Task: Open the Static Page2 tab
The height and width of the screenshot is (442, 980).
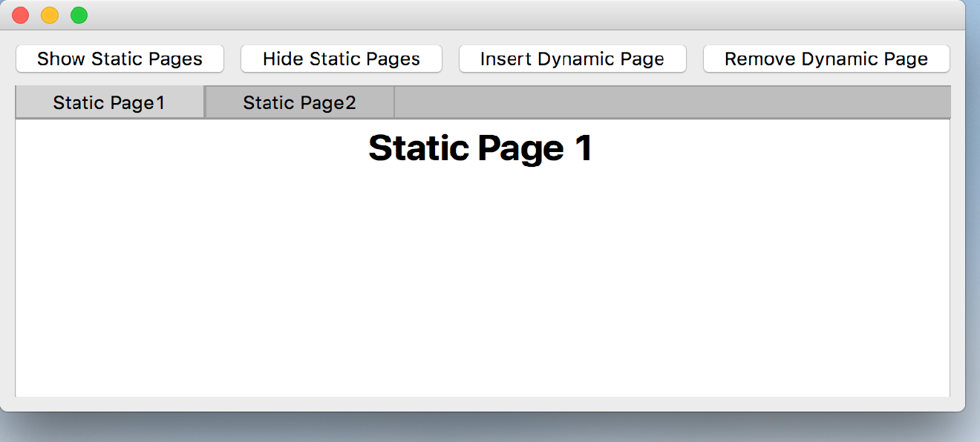Action: coord(299,102)
